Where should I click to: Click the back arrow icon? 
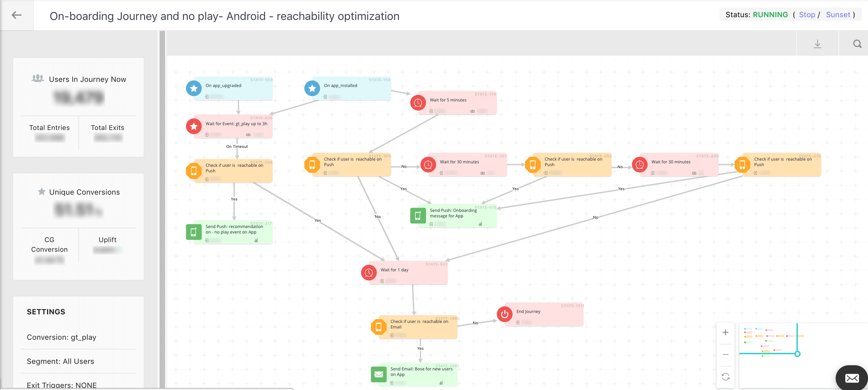(17, 15)
